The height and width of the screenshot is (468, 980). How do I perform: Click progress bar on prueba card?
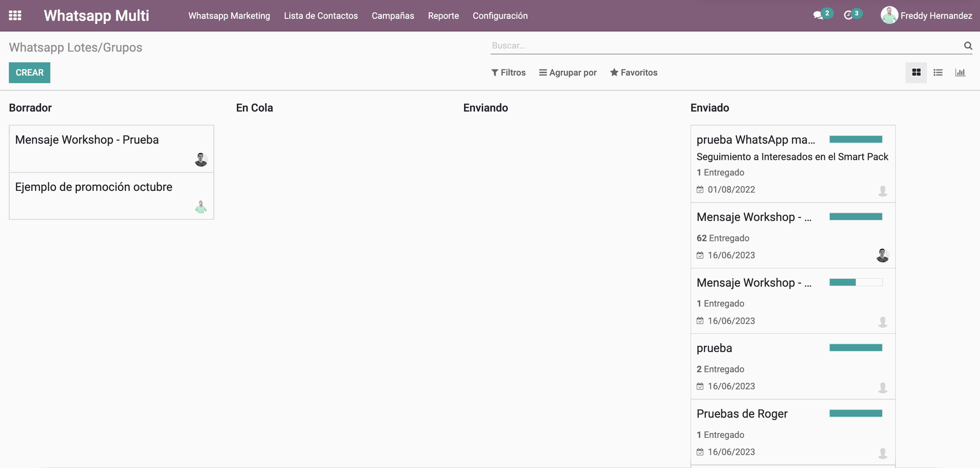(x=856, y=348)
